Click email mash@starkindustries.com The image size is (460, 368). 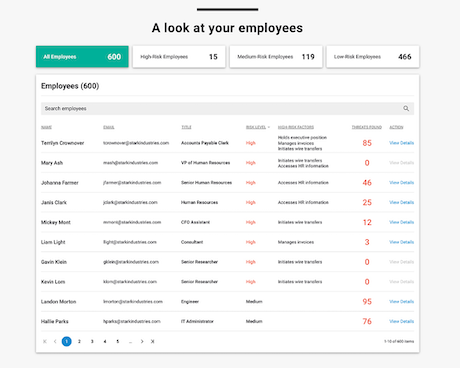pos(130,163)
